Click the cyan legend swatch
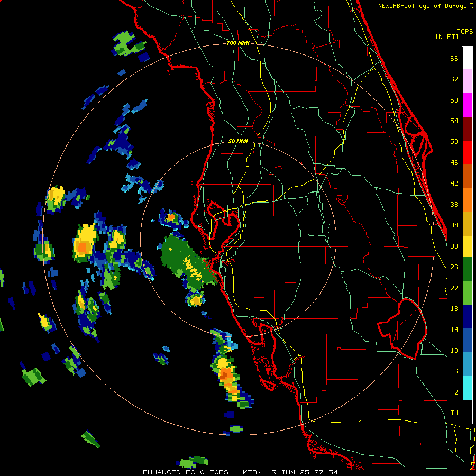 [x=467, y=388]
